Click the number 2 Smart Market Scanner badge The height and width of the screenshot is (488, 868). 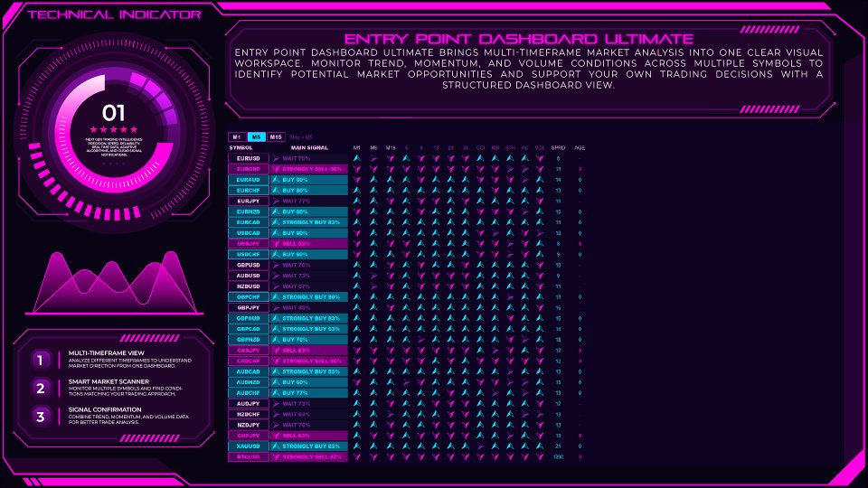click(40, 388)
